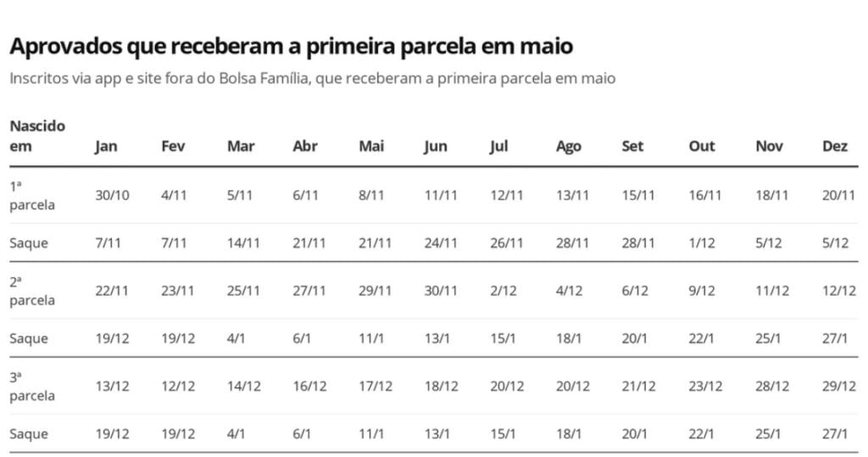Click the '2ª parcela' row label
This screenshot has height=457, width=868.
coord(32,291)
